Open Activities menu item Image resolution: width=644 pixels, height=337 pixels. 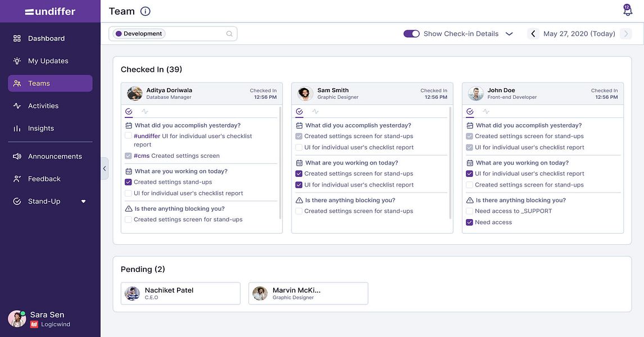tap(50, 106)
